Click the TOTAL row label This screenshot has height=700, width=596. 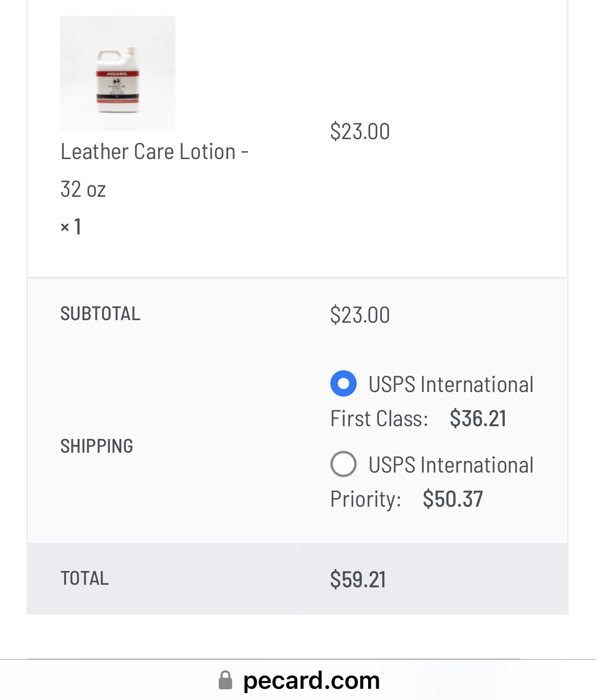(85, 578)
